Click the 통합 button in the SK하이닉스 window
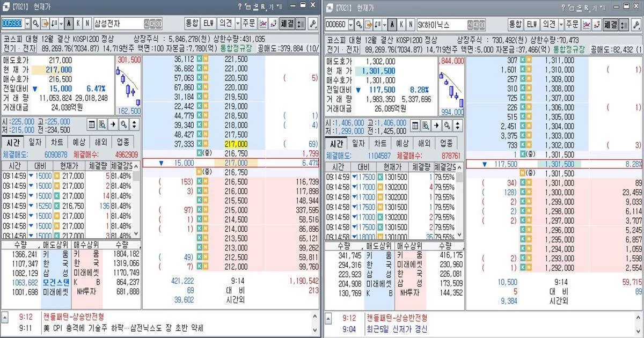This screenshot has height=338, width=644. click(516, 24)
